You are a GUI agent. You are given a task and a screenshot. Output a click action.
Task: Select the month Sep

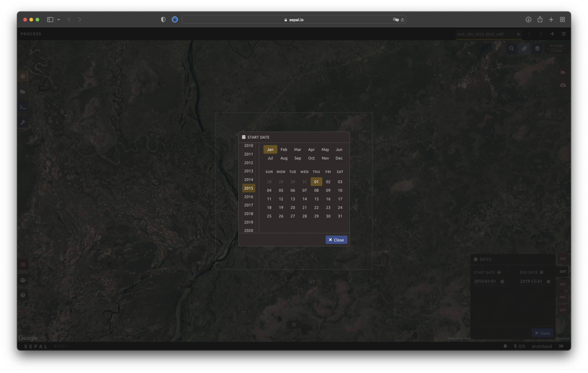tap(297, 158)
